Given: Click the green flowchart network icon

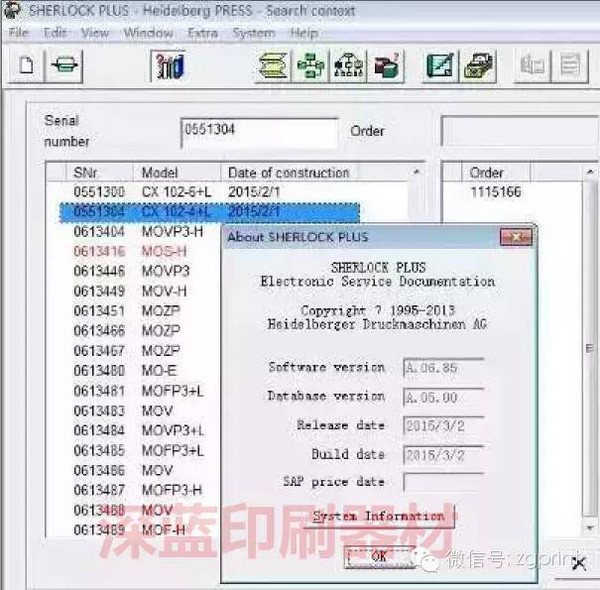Looking at the screenshot, I should (x=310, y=66).
